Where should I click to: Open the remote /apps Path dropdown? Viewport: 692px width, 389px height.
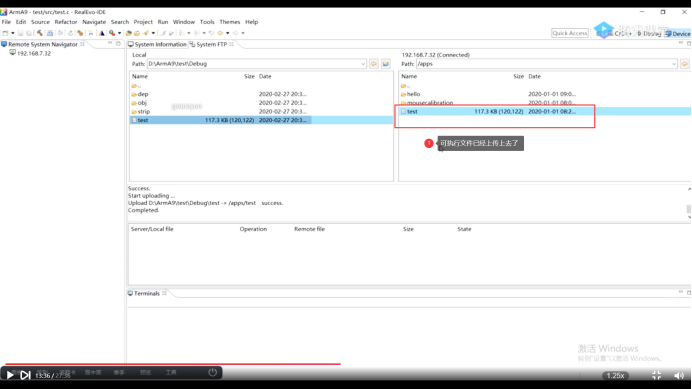674,64
